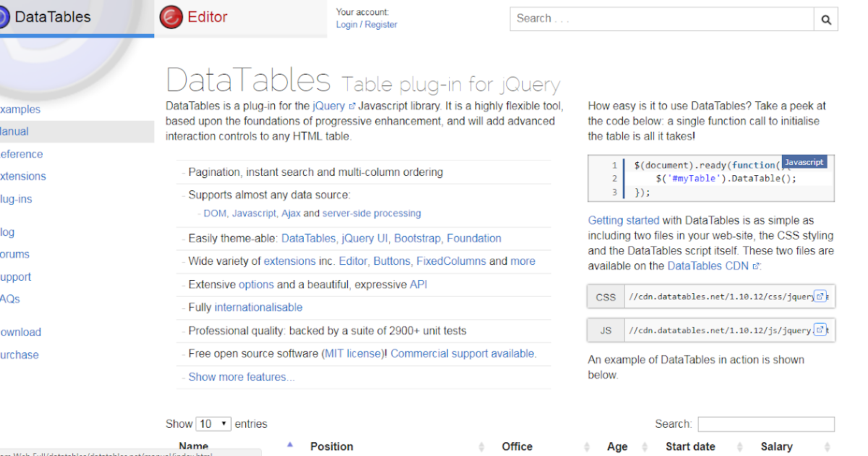Click the red Editor logo icon
This screenshot has width=868, height=456.
tap(171, 17)
